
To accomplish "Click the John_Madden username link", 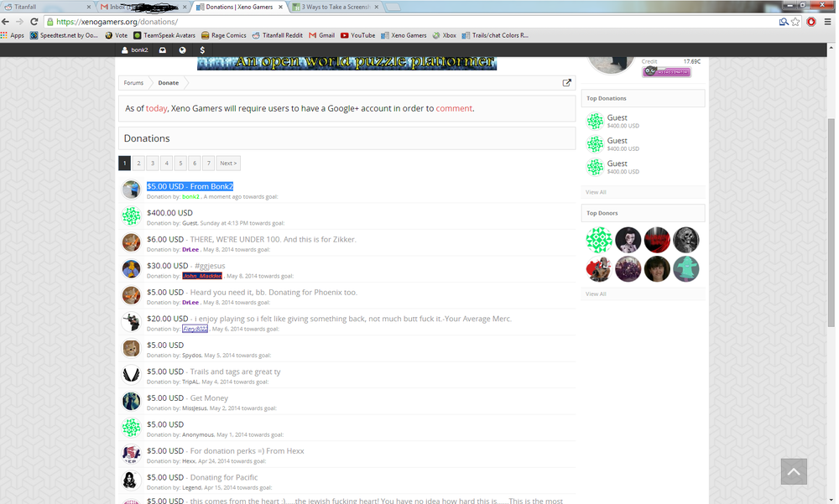I will pyautogui.click(x=202, y=276).
